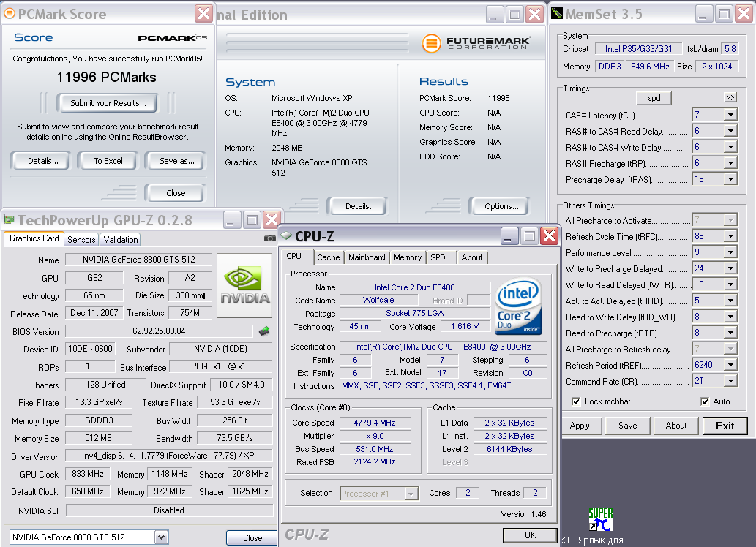Open the Write to Read Delayed (tWTR) dropdown

(730, 284)
